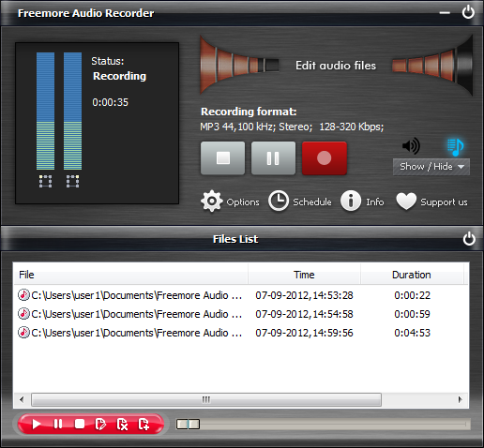Open the Info icon
The image size is (484, 448).
(351, 201)
